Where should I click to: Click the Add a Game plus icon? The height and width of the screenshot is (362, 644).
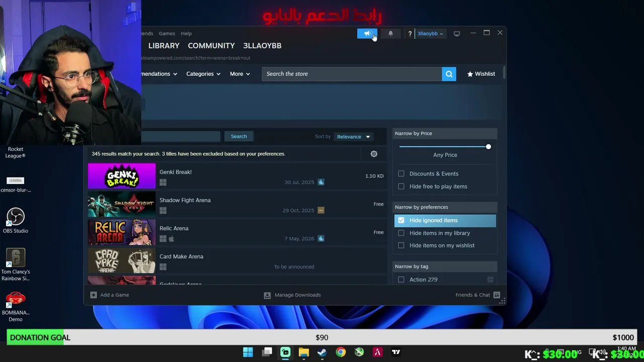pos(93,295)
